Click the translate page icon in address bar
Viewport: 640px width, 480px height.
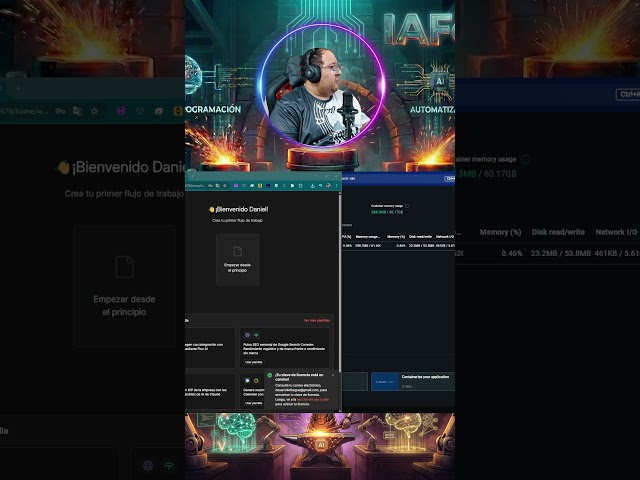coord(218,186)
